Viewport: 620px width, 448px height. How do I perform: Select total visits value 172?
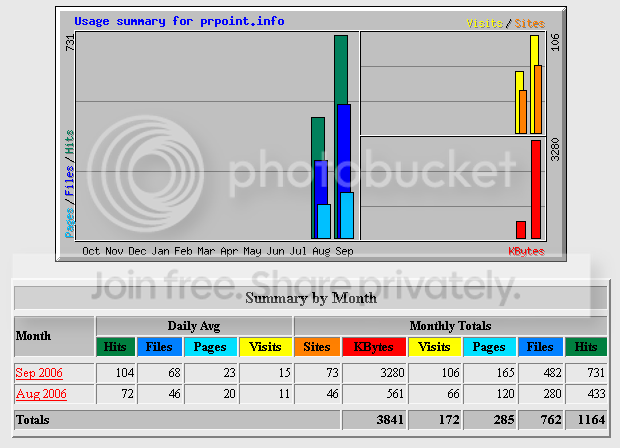(x=449, y=420)
